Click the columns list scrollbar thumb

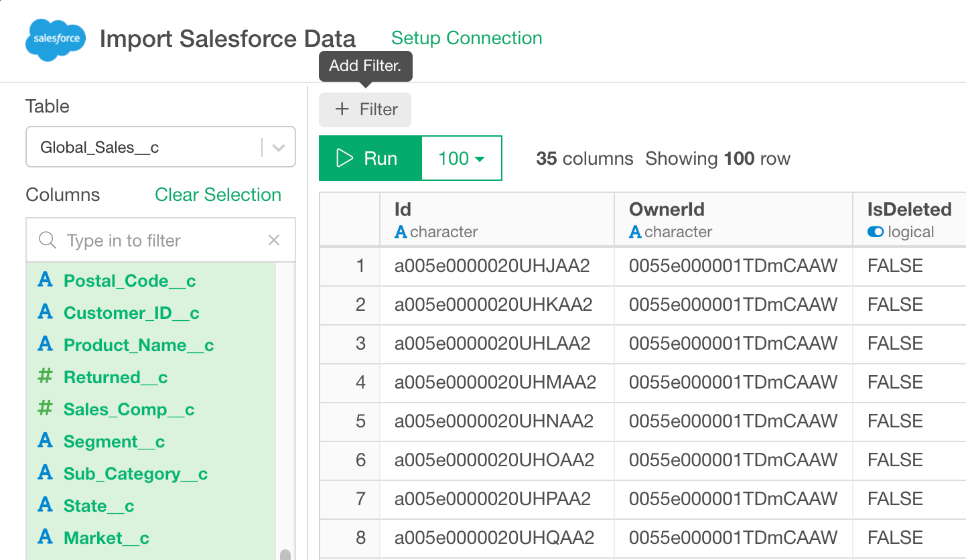tap(285, 555)
